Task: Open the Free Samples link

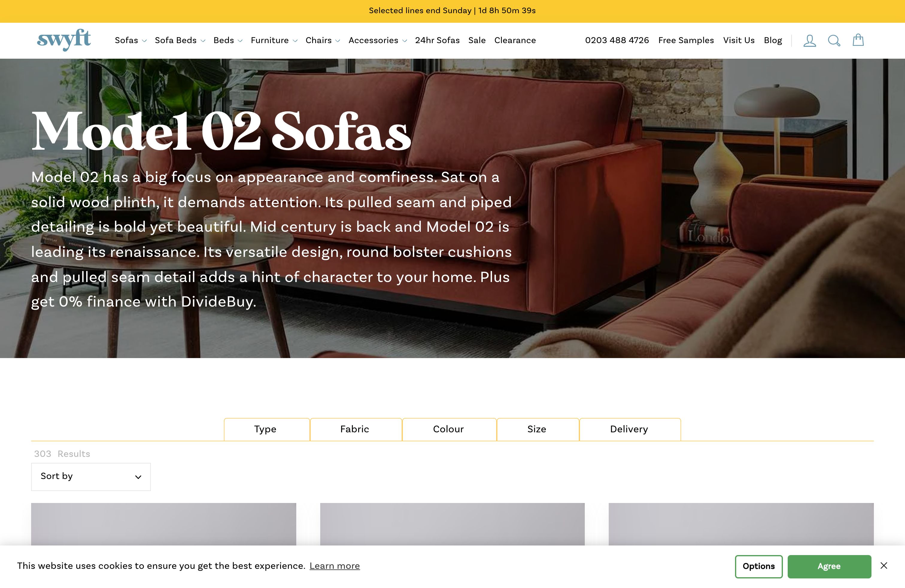Action: [x=686, y=40]
